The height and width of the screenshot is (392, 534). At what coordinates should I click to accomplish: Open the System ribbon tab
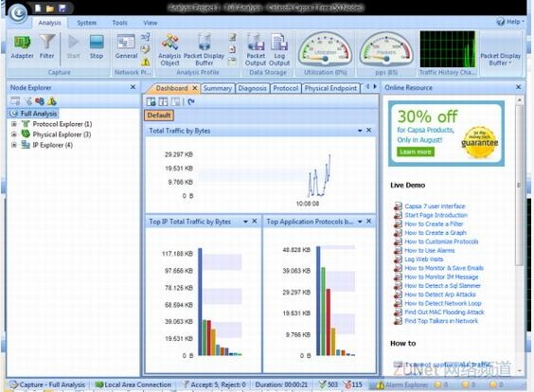(86, 23)
